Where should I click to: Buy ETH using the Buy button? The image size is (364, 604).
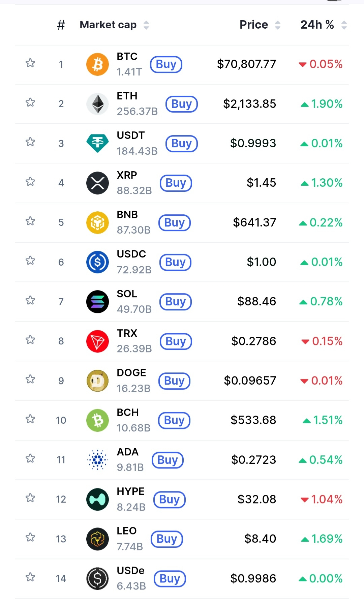[181, 104]
